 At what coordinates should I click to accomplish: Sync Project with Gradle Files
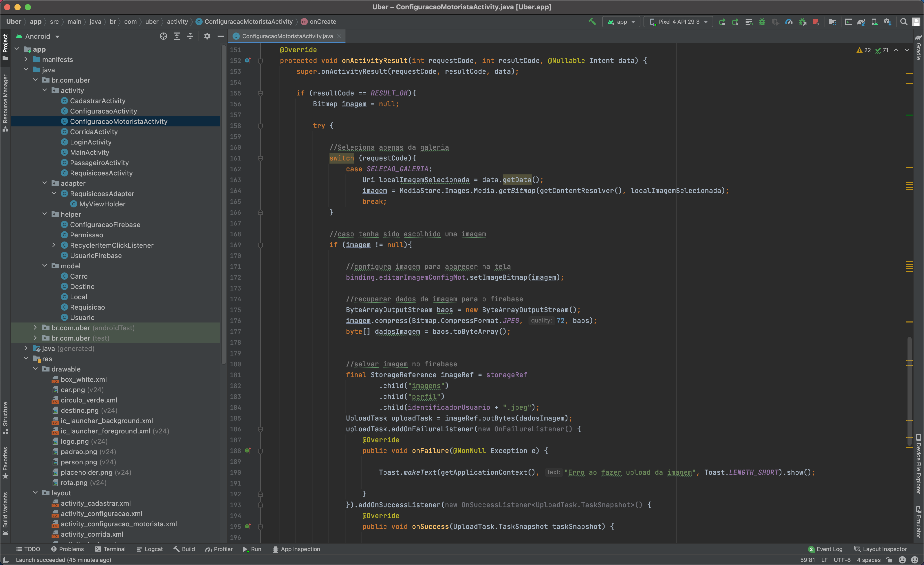pyautogui.click(x=861, y=22)
